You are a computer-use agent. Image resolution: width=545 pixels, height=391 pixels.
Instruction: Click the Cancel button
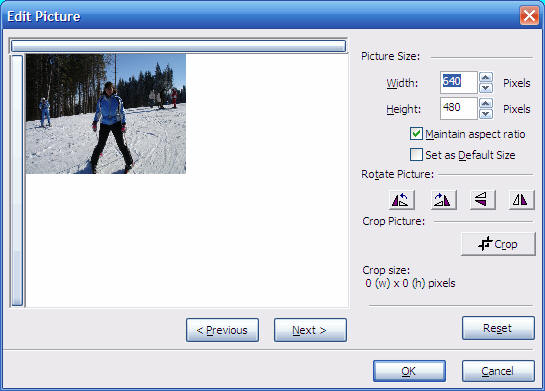click(498, 371)
